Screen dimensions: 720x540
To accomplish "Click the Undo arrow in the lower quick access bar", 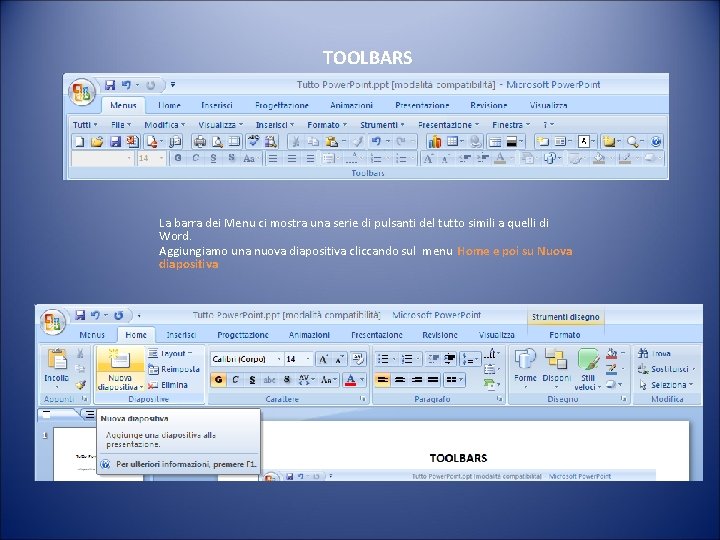I will point(95,315).
